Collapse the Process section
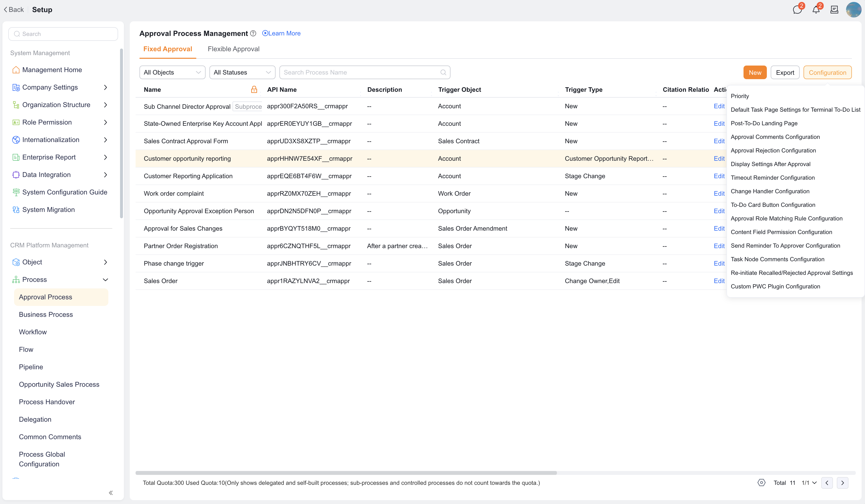The image size is (865, 504). click(105, 280)
